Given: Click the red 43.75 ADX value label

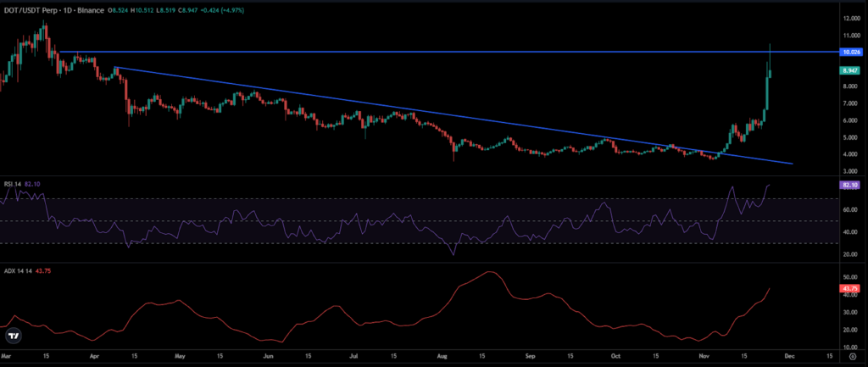Looking at the screenshot, I should (x=849, y=288).
